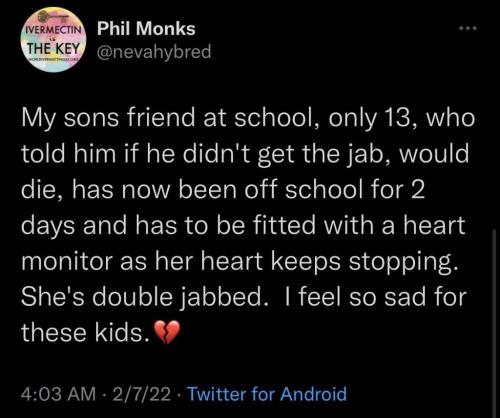
Task: Open the Twitter for Android source link
Action: click(267, 394)
